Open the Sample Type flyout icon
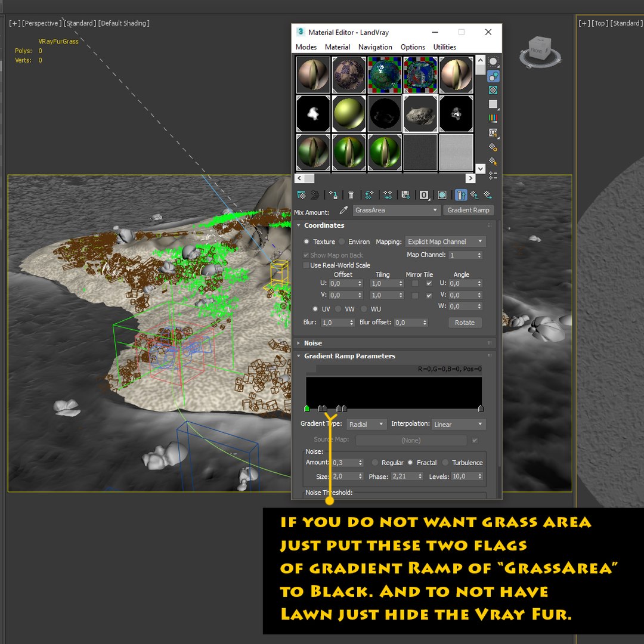This screenshot has height=644, width=644. tap(493, 61)
